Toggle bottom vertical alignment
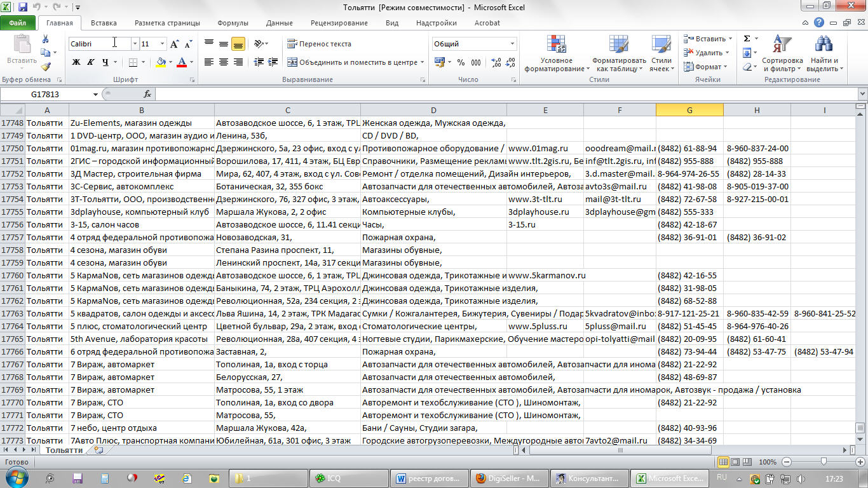Viewport: 868px width, 488px height. [238, 44]
